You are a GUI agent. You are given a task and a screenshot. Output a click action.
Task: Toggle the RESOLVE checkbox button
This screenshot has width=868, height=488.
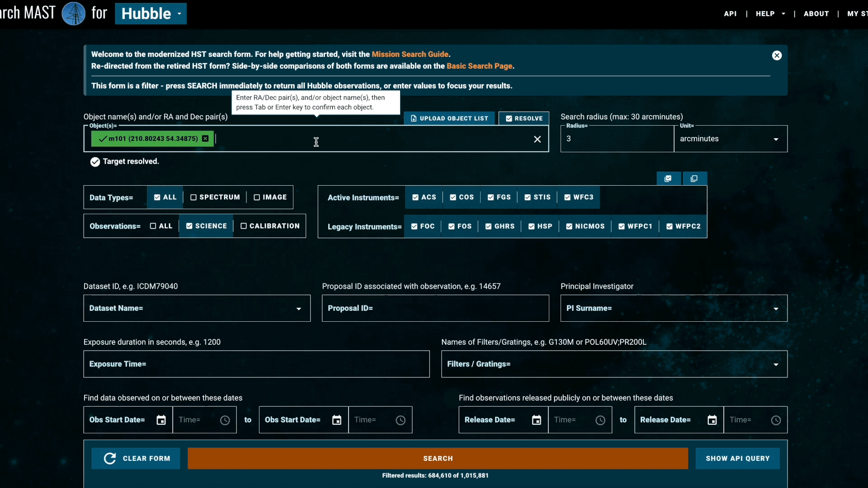click(524, 118)
